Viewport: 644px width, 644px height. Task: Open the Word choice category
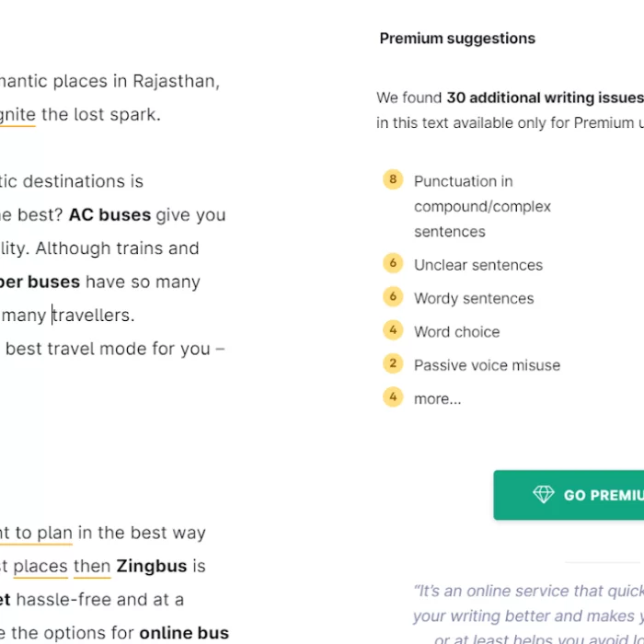[456, 332]
